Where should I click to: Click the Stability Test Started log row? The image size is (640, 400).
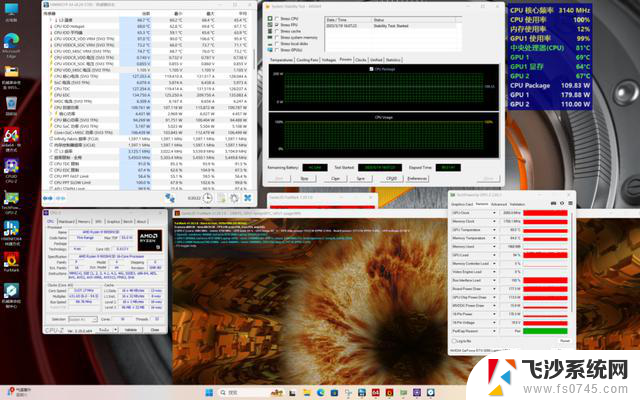[x=391, y=26]
